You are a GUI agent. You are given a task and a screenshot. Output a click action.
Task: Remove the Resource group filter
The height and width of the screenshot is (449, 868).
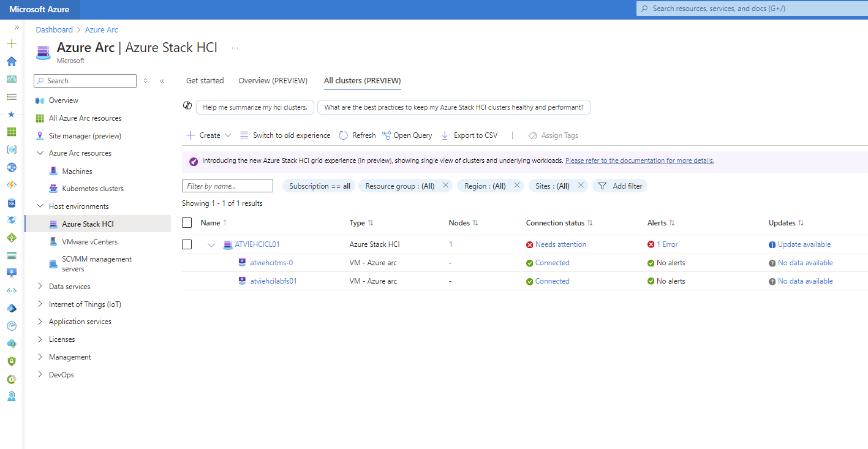pos(445,186)
